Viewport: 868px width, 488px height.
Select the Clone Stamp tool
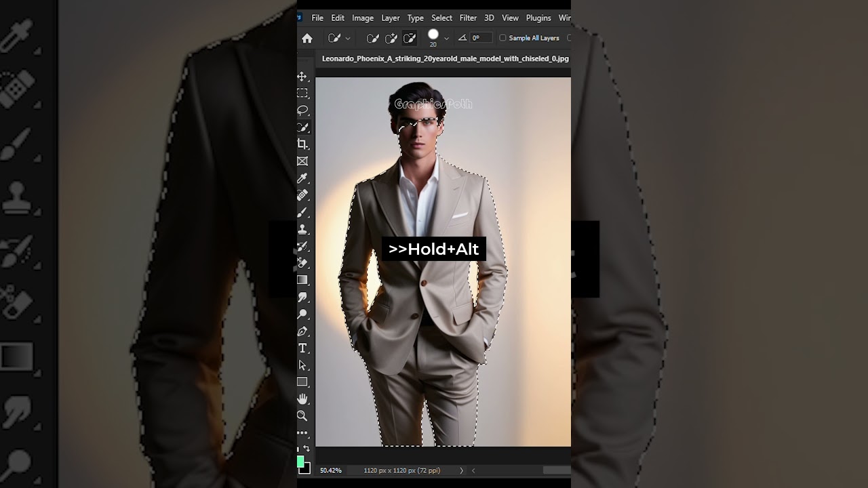[302, 229]
